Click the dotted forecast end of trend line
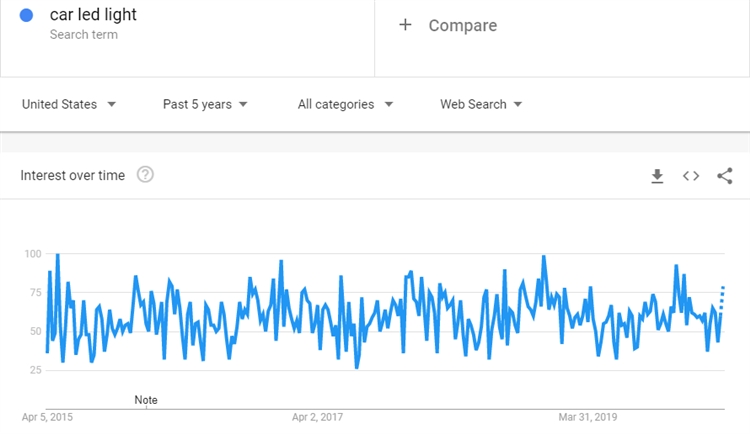Image resolution: width=750 pixels, height=434 pixels. pos(722,297)
